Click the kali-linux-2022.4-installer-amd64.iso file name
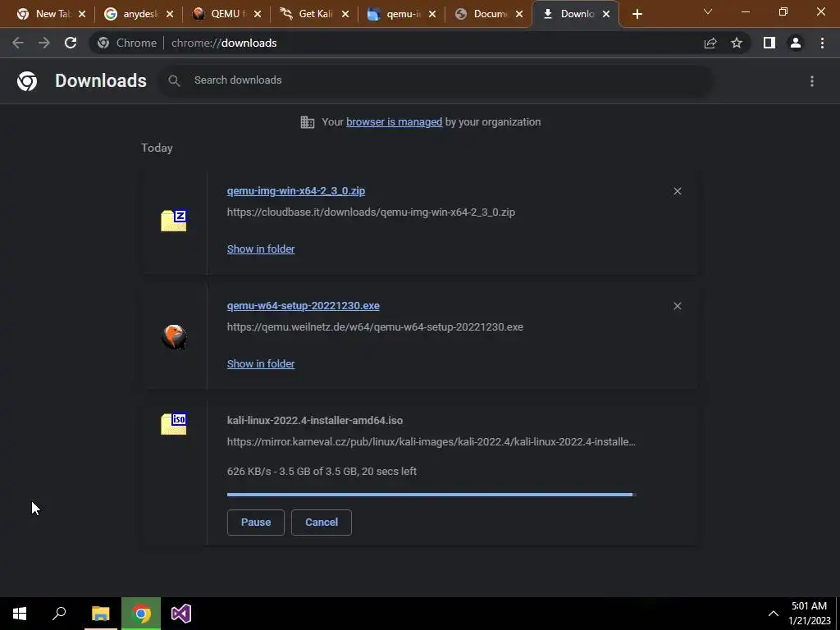 [x=315, y=421]
